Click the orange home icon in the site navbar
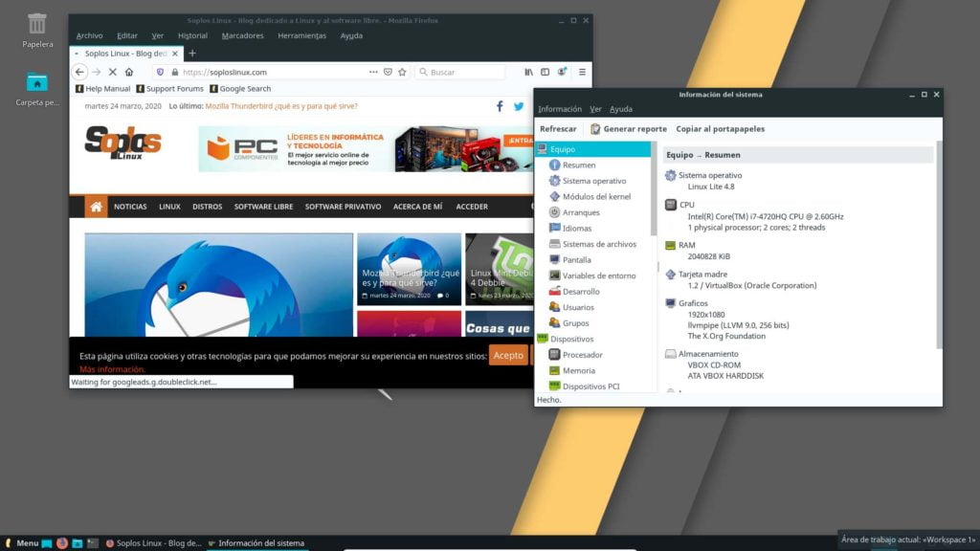Viewport: 980px width, 551px height. coord(96,207)
